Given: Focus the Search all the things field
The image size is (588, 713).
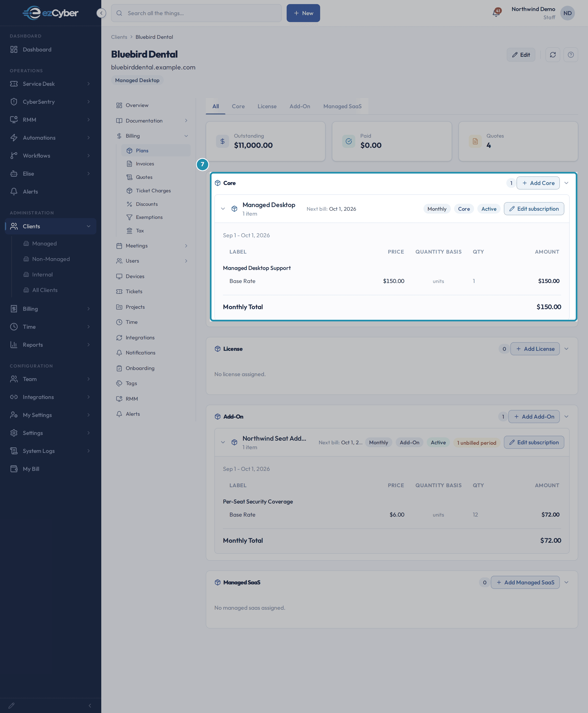Looking at the screenshot, I should click(196, 13).
